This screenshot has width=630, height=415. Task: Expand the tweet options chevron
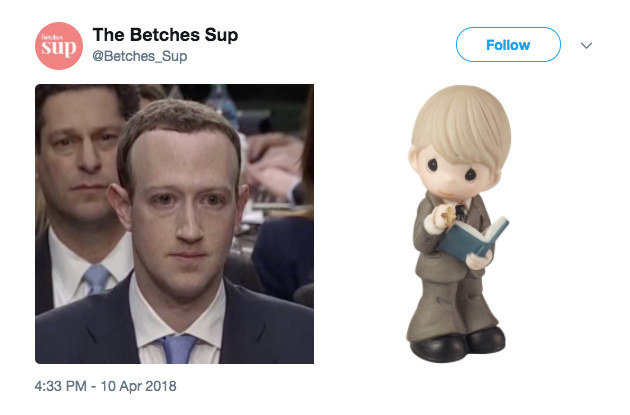tap(587, 45)
